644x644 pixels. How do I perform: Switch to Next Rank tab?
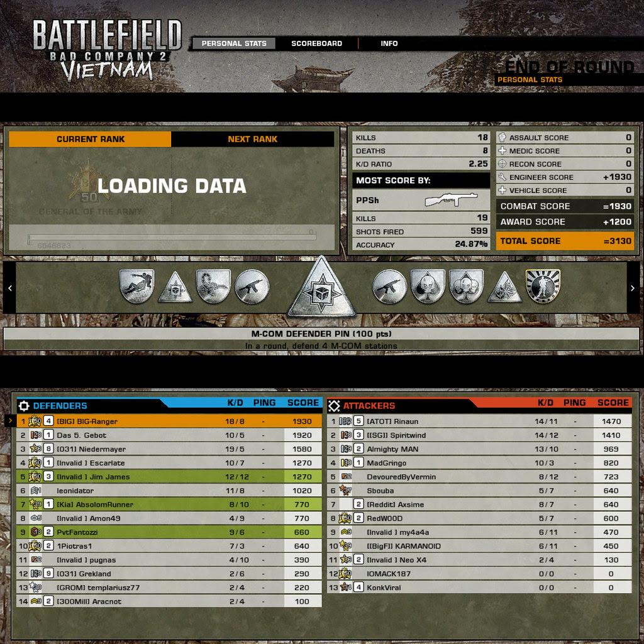[253, 139]
